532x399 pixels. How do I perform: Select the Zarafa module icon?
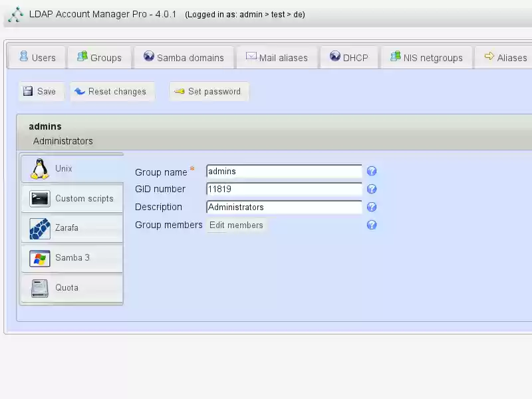coord(39,228)
